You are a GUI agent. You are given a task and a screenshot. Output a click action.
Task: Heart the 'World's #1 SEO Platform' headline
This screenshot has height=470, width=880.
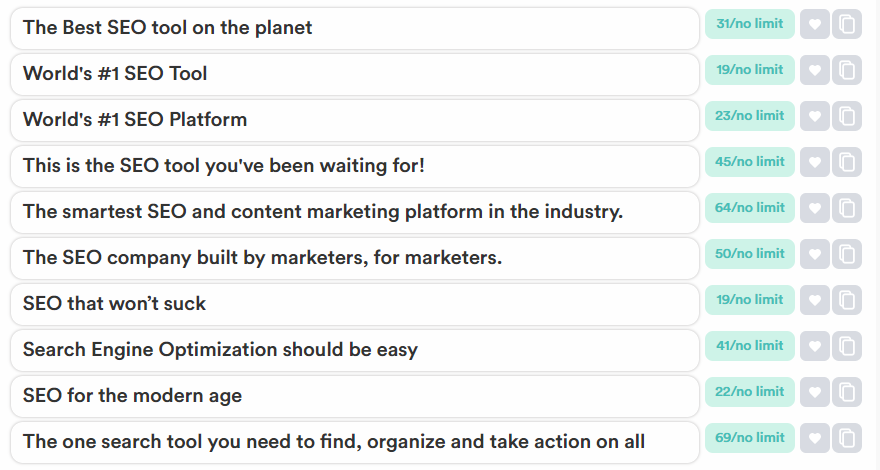click(815, 116)
